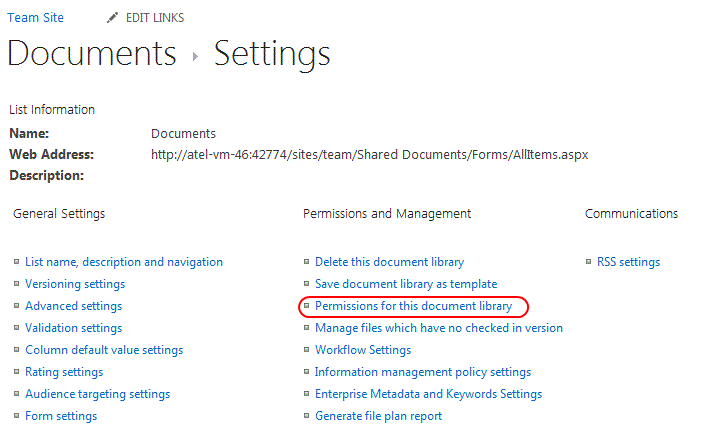Open Enterprise Metadata and Keywords Settings
This screenshot has width=704, height=440.
click(x=429, y=394)
